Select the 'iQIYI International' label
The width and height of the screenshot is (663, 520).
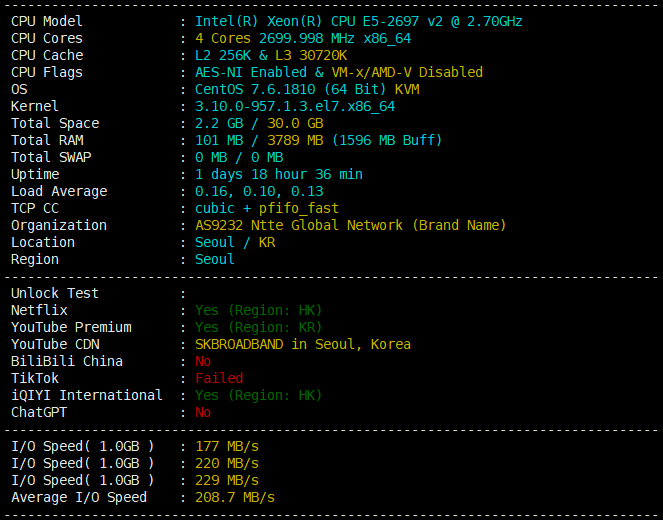click(x=87, y=395)
